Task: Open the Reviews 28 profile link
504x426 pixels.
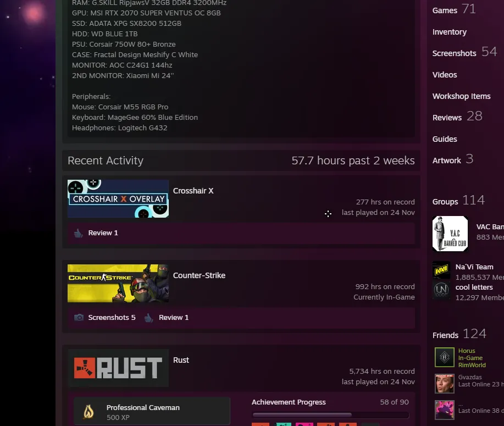Action: click(457, 117)
